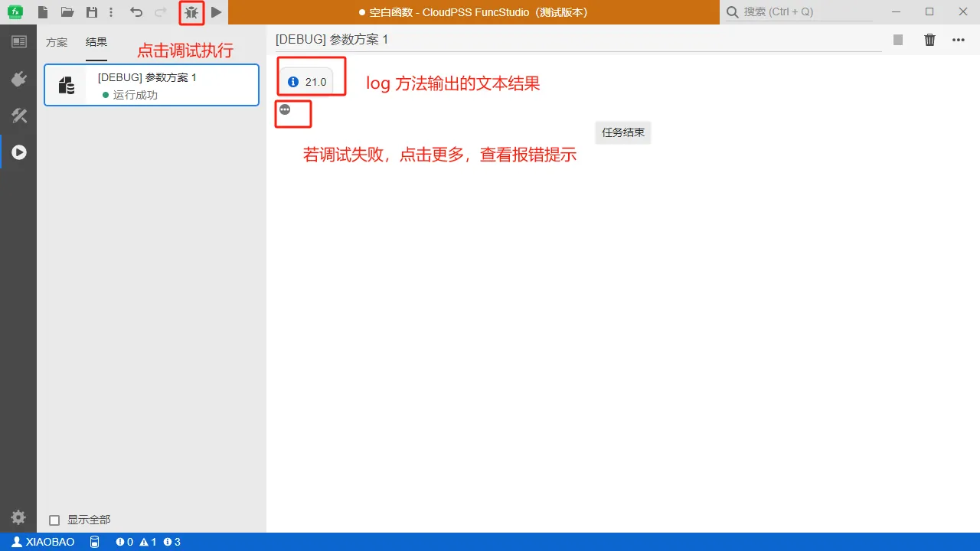Image resolution: width=980 pixels, height=551 pixels.
Task: Minimize the FuncStudio window
Action: 896,12
